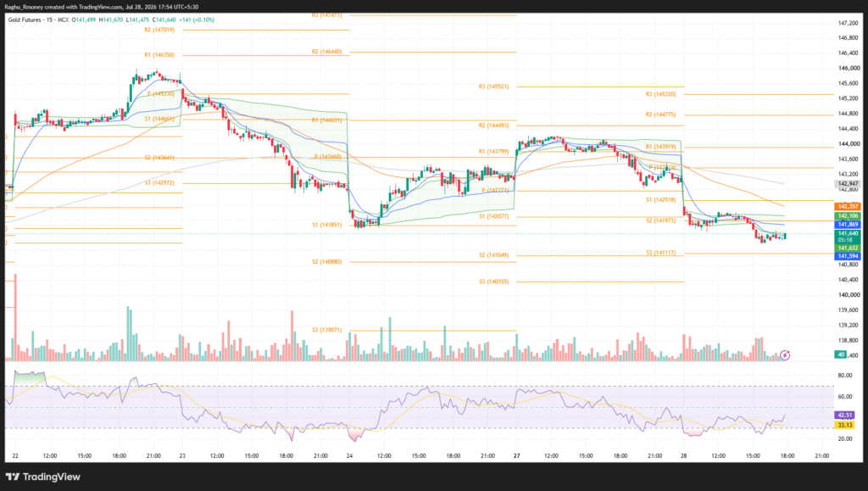868x491 pixels.
Task: Click 80.00 on the RSI scale
Action: pyautogui.click(x=845, y=376)
